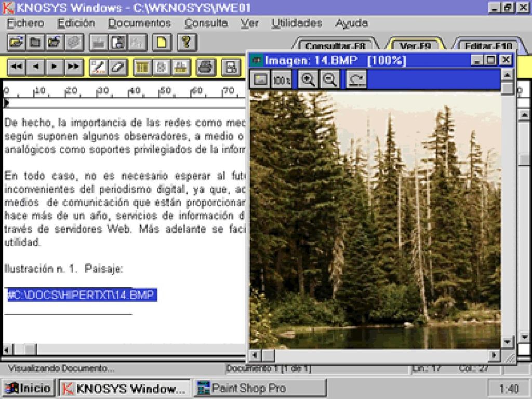
Task: Select the Zoom In tool in image window
Action: pyautogui.click(x=308, y=79)
